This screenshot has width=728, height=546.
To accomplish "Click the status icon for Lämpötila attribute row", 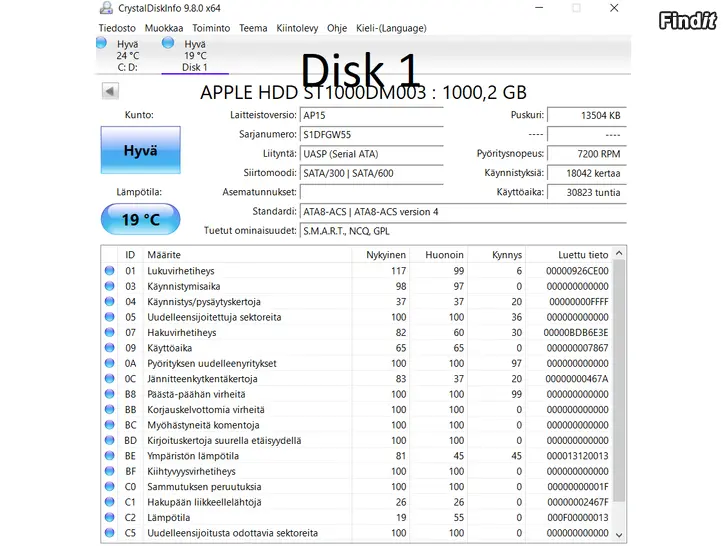I will coord(109,518).
